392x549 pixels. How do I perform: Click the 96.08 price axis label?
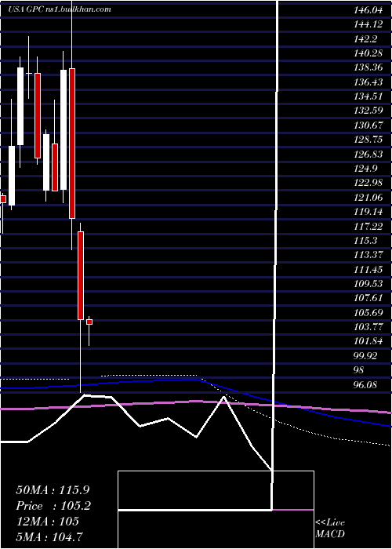click(x=365, y=384)
